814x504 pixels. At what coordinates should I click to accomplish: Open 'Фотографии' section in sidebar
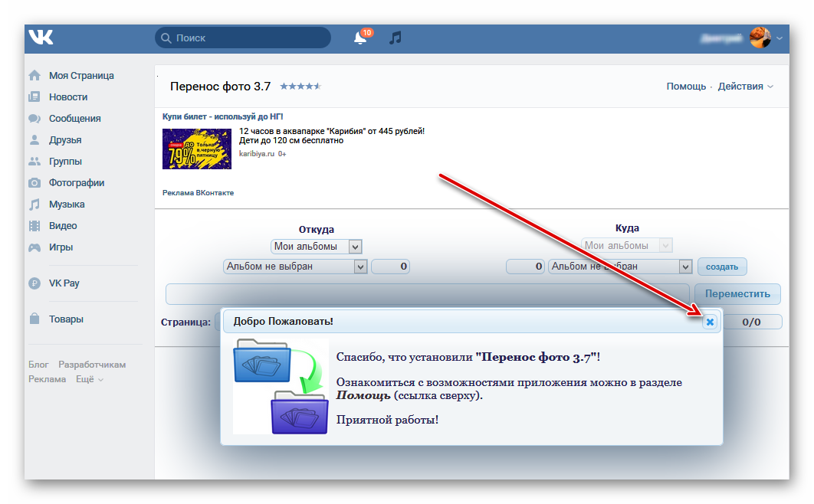(76, 183)
